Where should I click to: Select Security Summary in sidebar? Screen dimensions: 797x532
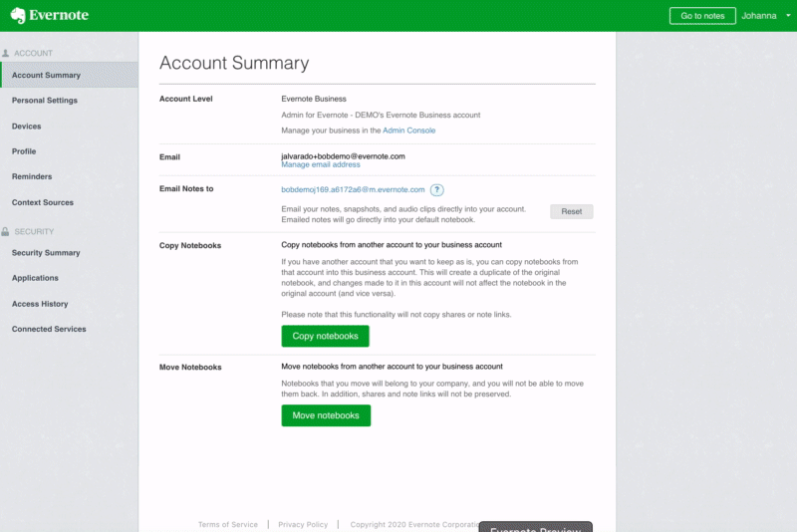coord(46,253)
